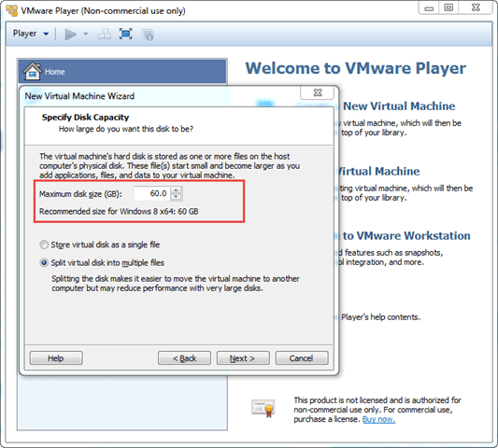Click the Cancel button in wizard

tap(302, 358)
